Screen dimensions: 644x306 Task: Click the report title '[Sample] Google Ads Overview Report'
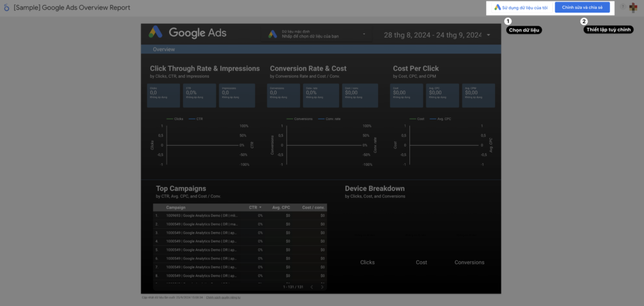pos(72,8)
